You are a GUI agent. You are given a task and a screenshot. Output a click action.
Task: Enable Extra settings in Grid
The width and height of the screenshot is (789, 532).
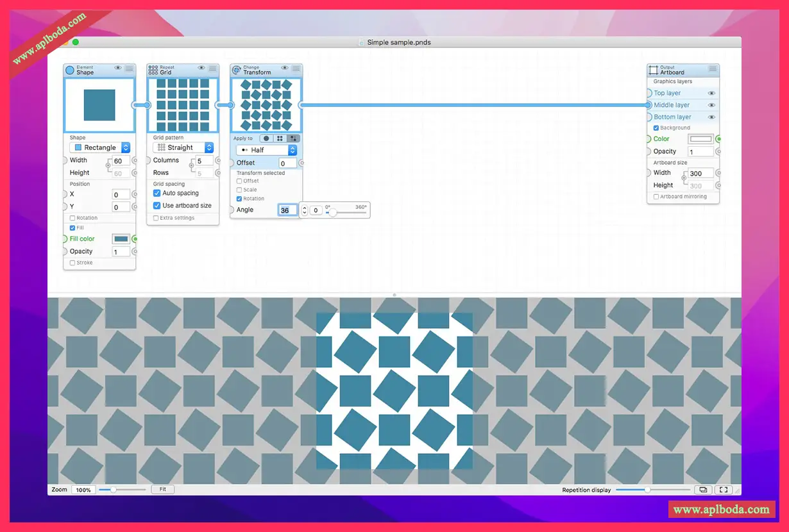156,218
